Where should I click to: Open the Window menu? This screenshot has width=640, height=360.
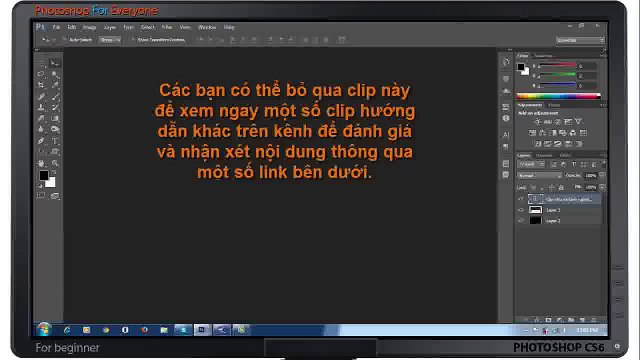point(207,27)
